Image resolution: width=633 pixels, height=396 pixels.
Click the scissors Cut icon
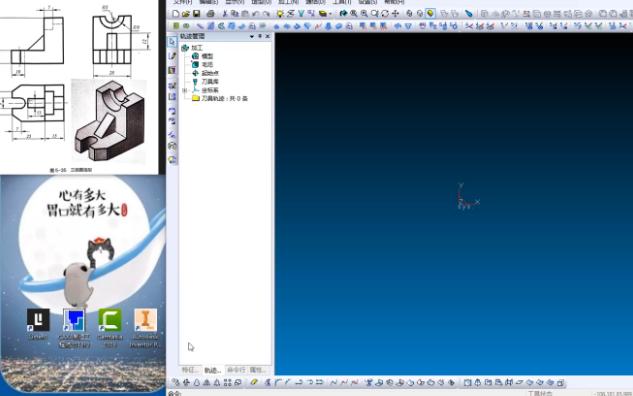click(x=225, y=14)
